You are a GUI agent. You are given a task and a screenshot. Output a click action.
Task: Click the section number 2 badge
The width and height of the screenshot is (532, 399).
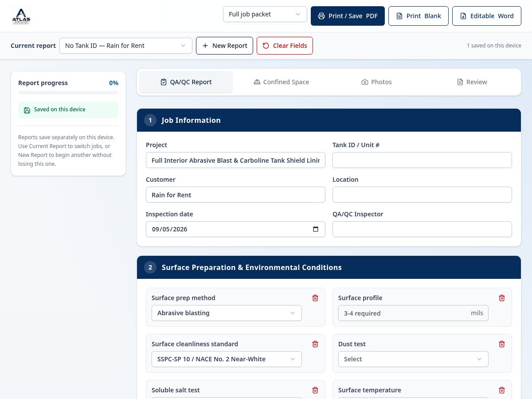150,267
